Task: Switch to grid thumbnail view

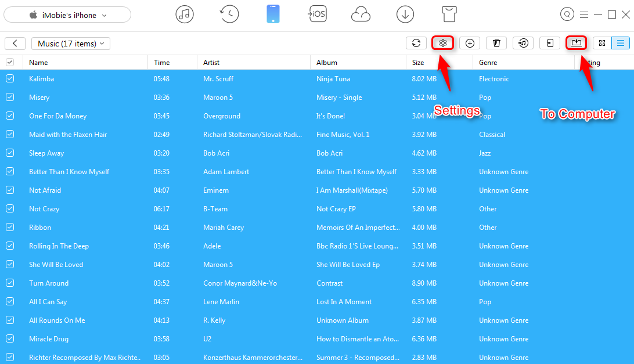Action: tap(602, 43)
